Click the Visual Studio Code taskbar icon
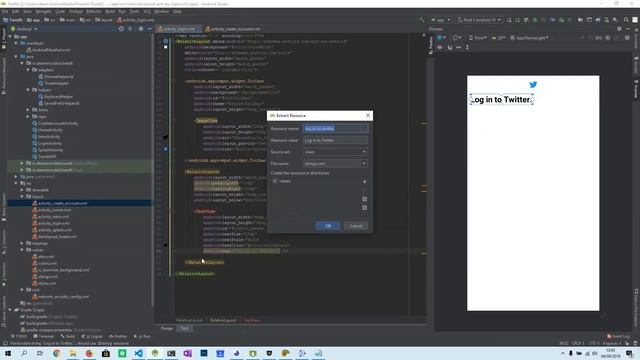The image size is (640, 360). click(x=138, y=353)
